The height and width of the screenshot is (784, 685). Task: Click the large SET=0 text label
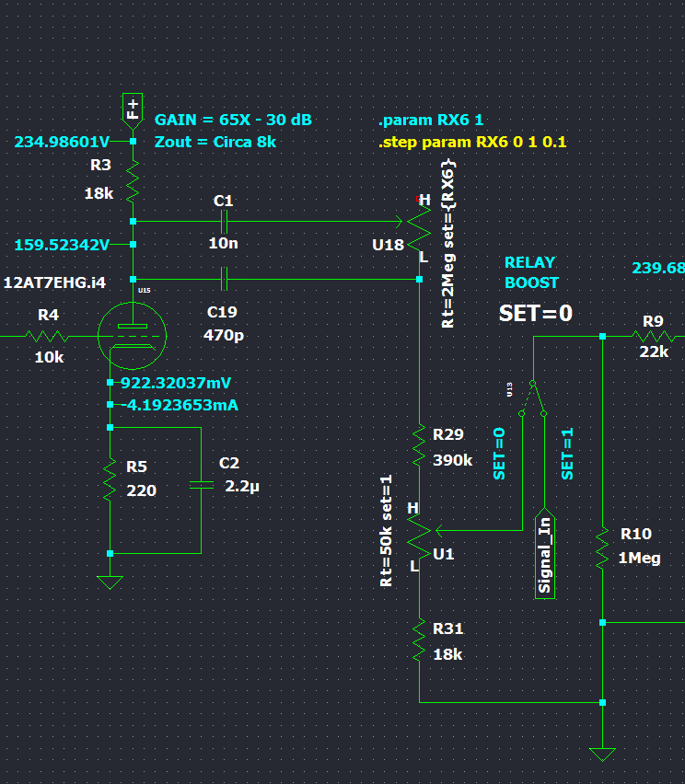535,313
